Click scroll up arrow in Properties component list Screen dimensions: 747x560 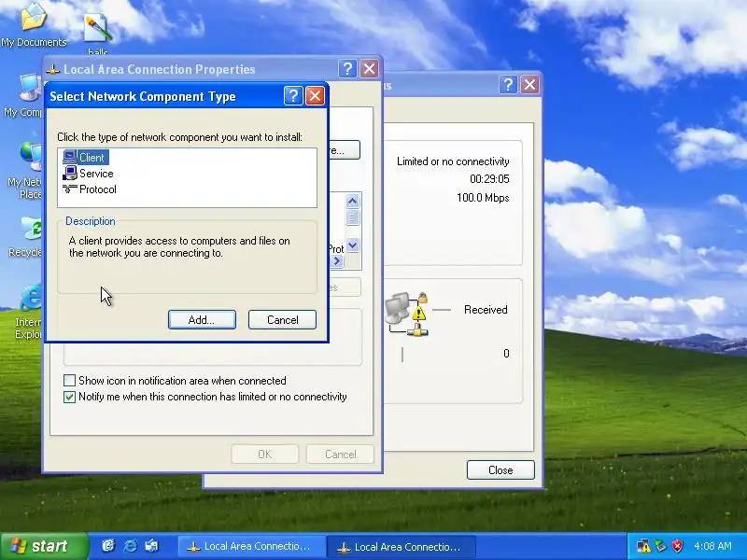pyautogui.click(x=353, y=201)
